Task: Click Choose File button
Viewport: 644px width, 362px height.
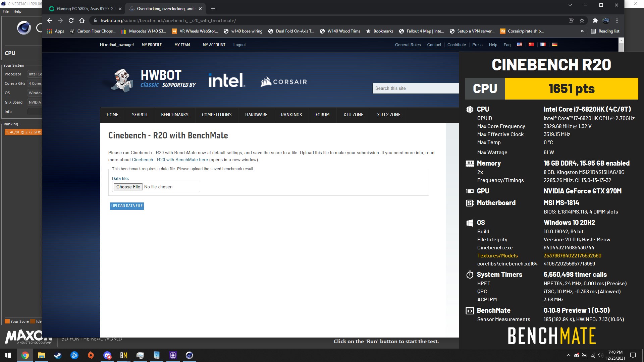Action: click(x=128, y=187)
